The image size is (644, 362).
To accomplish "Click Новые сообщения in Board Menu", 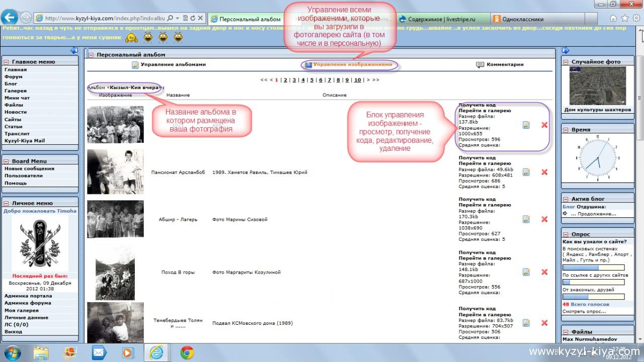I will [29, 168].
